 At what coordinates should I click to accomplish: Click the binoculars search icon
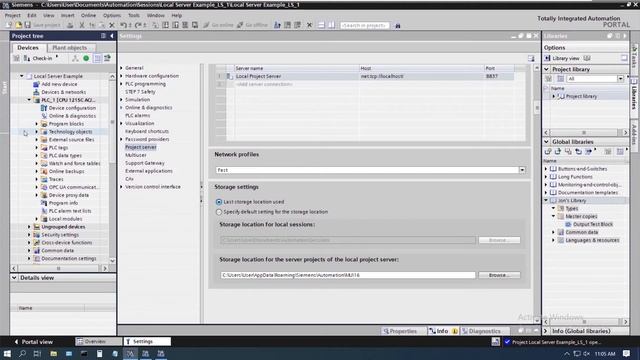pyautogui.click(x=398, y=26)
